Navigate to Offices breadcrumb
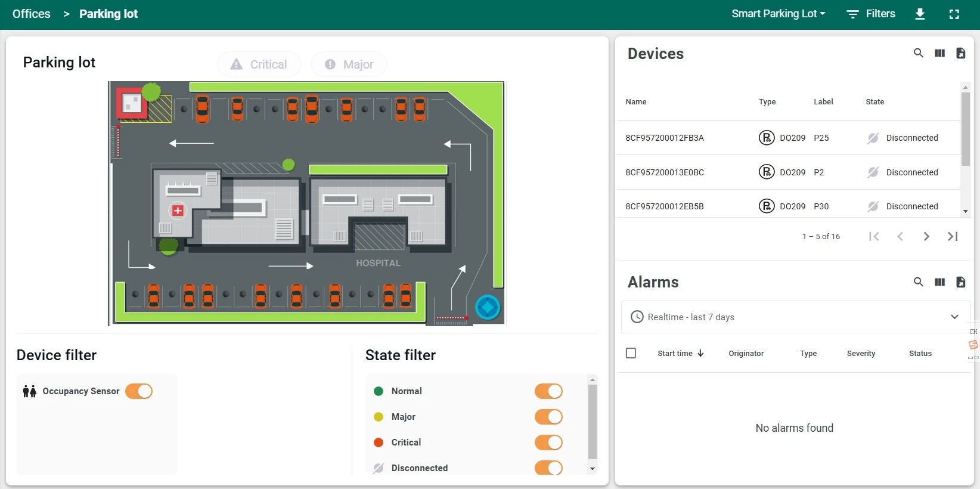Viewport: 980px width, 489px height. coord(32,14)
